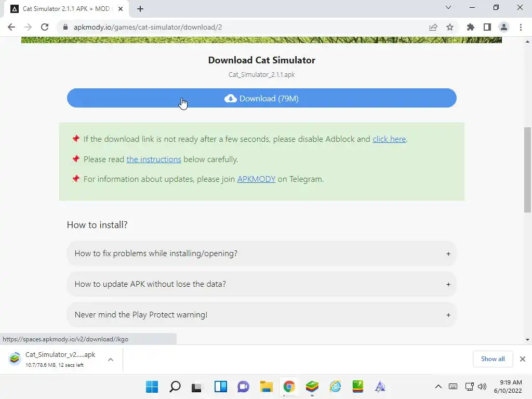Image resolution: width=532 pixels, height=399 pixels.
Task: Open the network tray icon
Action: coord(470,387)
